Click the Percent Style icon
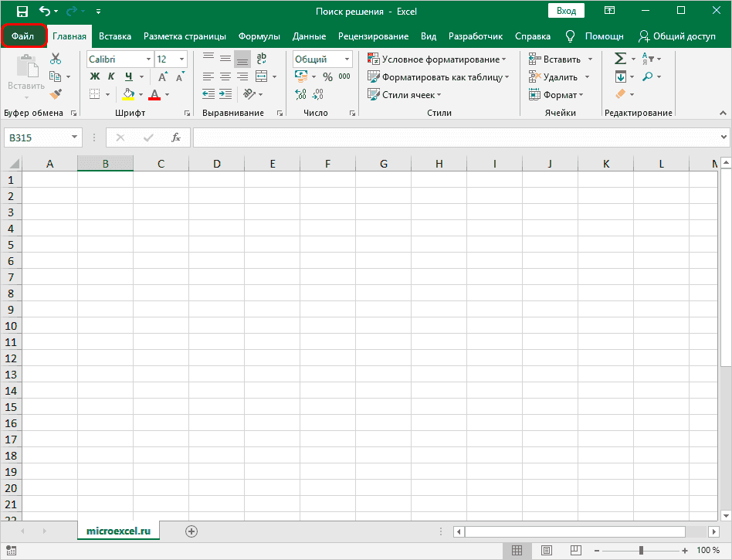 click(327, 76)
